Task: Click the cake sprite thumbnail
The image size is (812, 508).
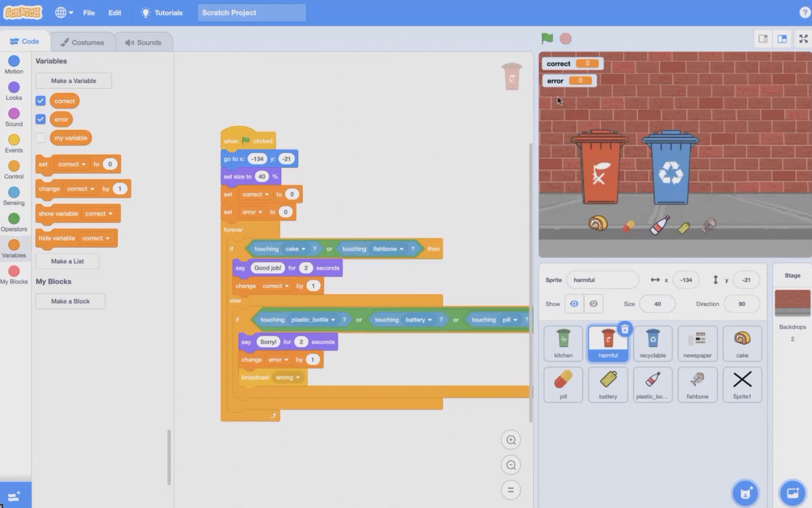Action: [742, 342]
